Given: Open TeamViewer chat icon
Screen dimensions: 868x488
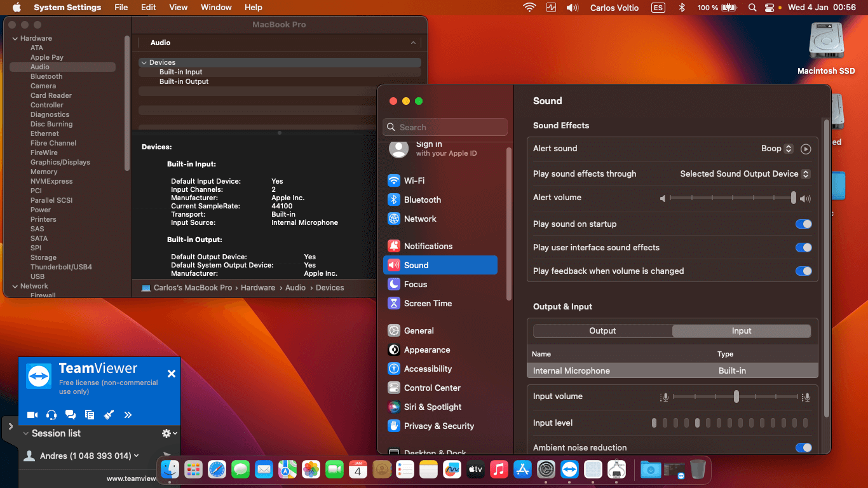Looking at the screenshot, I should [71, 415].
